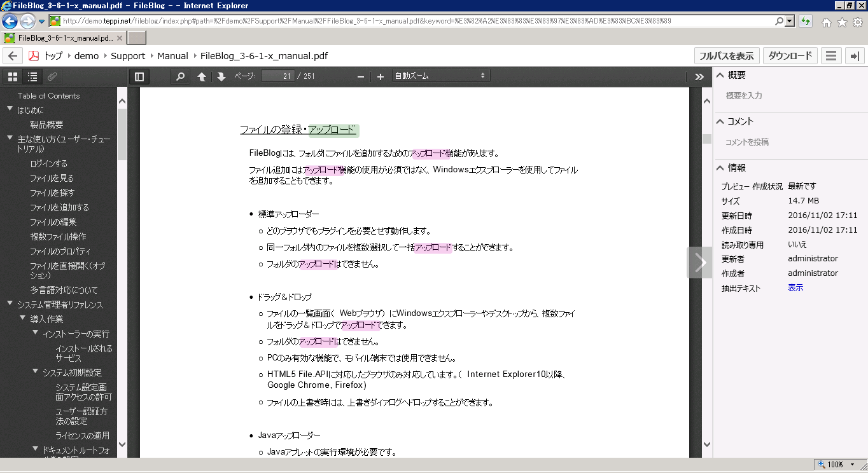Go to next page arrow
868x473 pixels.
point(221,77)
